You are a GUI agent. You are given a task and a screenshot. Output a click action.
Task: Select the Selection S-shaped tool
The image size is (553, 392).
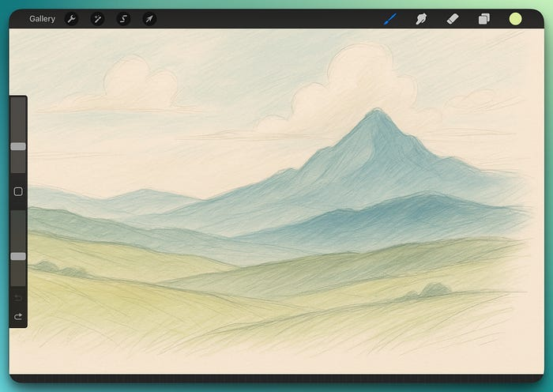[123, 19]
